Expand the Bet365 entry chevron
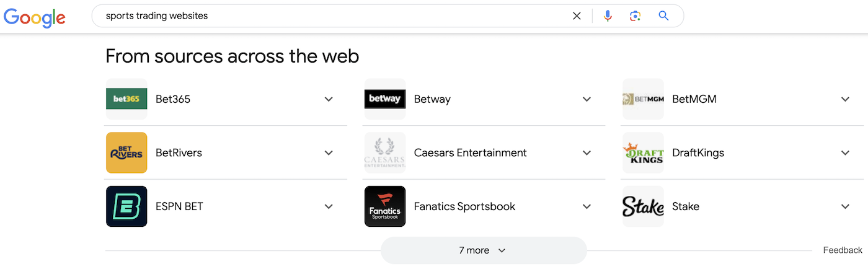 (x=329, y=99)
